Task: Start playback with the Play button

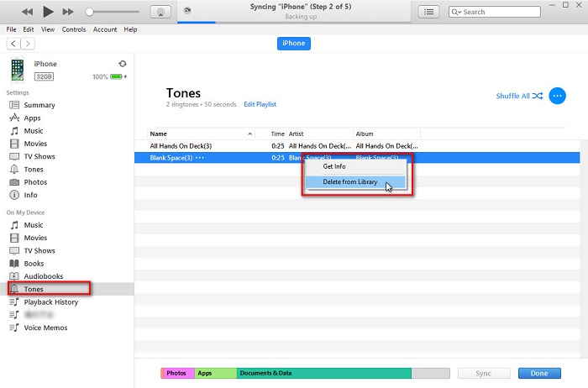Action: (x=48, y=12)
